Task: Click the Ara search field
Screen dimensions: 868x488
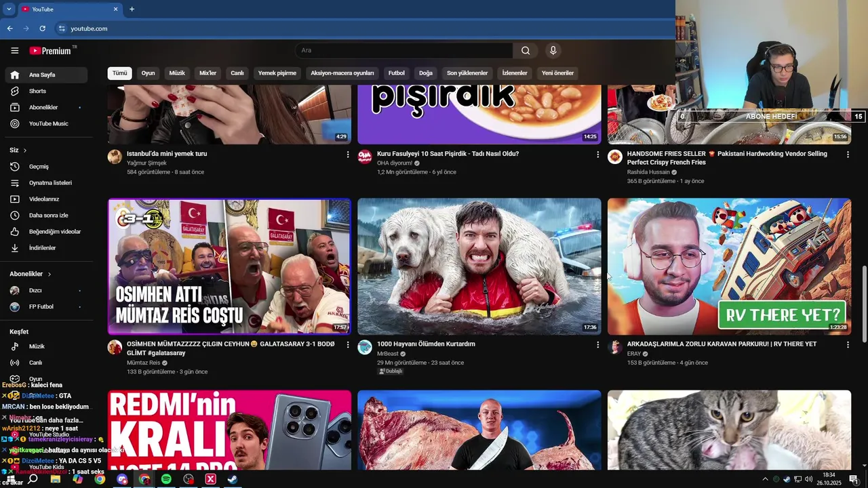Action: tap(404, 50)
